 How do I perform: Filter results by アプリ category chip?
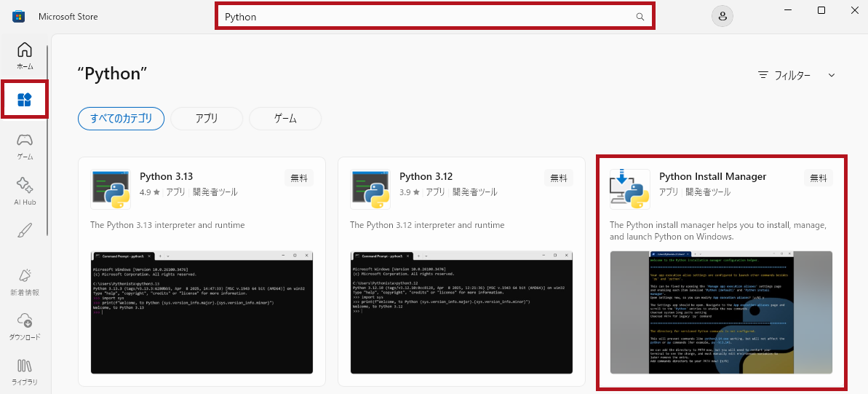(207, 118)
